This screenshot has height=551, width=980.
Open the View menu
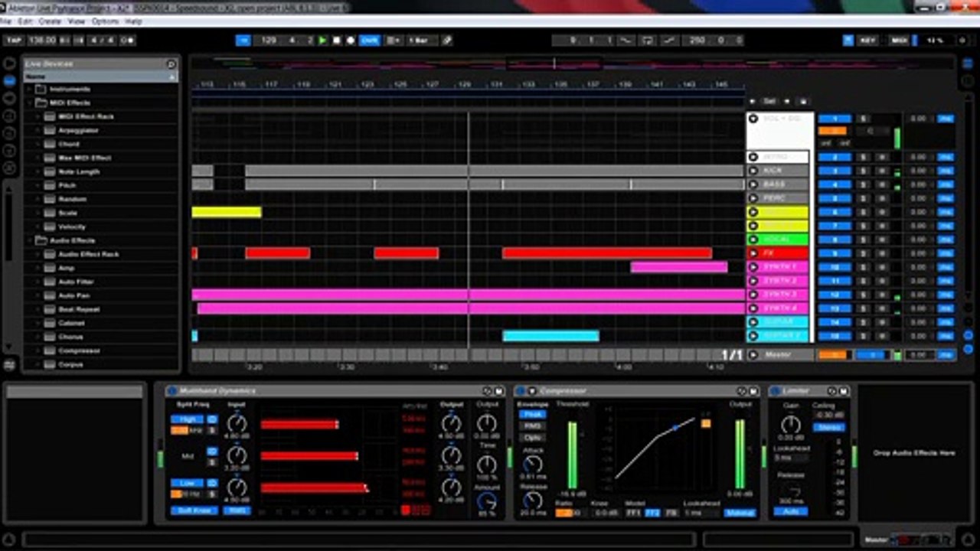click(x=77, y=21)
